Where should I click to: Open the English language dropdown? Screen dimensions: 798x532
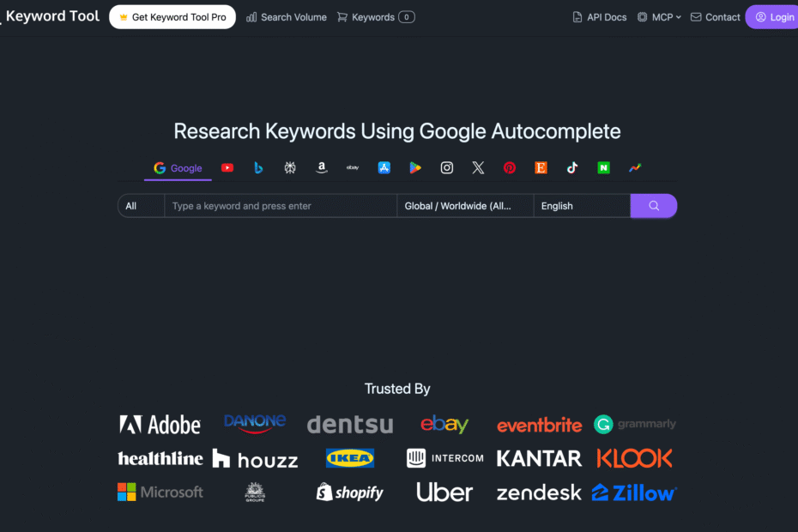point(582,206)
